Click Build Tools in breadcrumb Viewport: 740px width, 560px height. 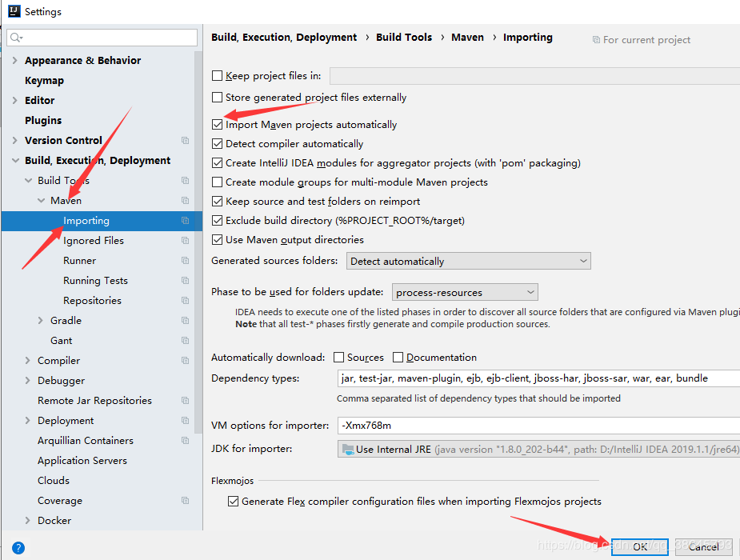click(x=404, y=38)
